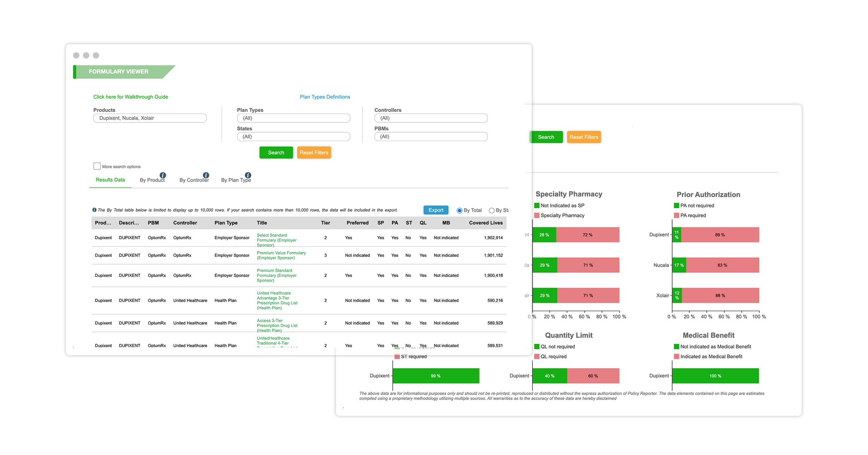The height and width of the screenshot is (455, 868).
Task: Open the info tooltip on By Product tab
Action: pyautogui.click(x=163, y=176)
